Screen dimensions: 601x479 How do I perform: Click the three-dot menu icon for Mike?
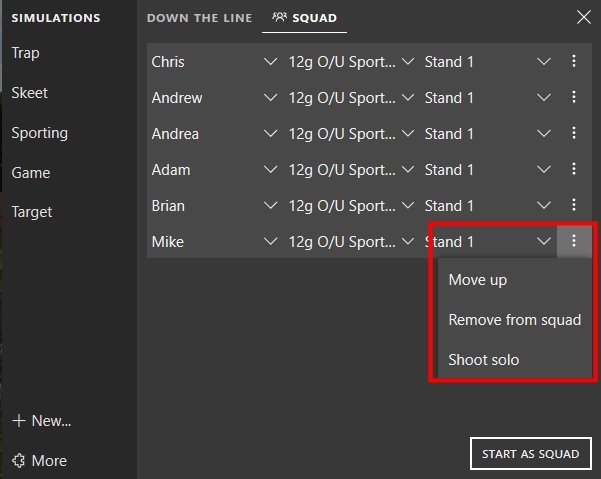[573, 242]
